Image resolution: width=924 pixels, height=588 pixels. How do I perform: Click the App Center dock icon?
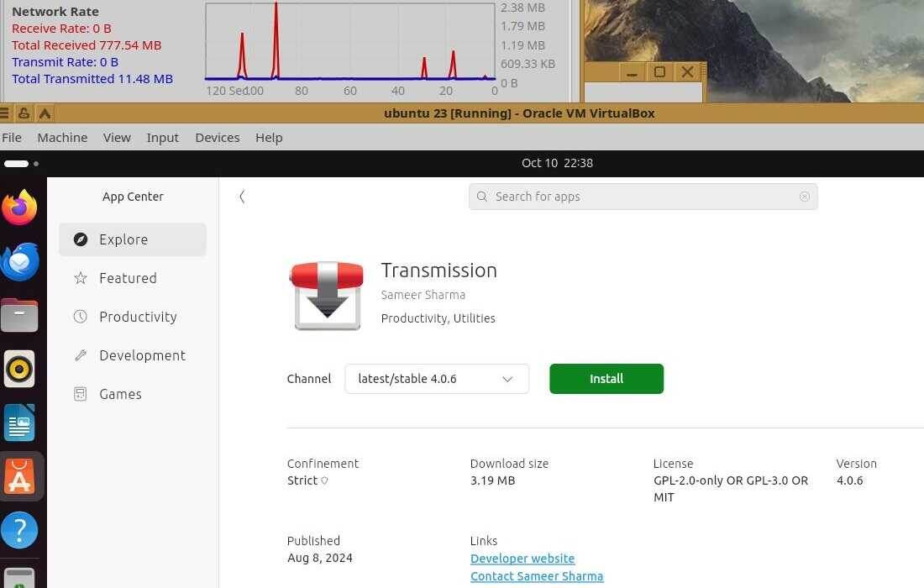point(19,476)
